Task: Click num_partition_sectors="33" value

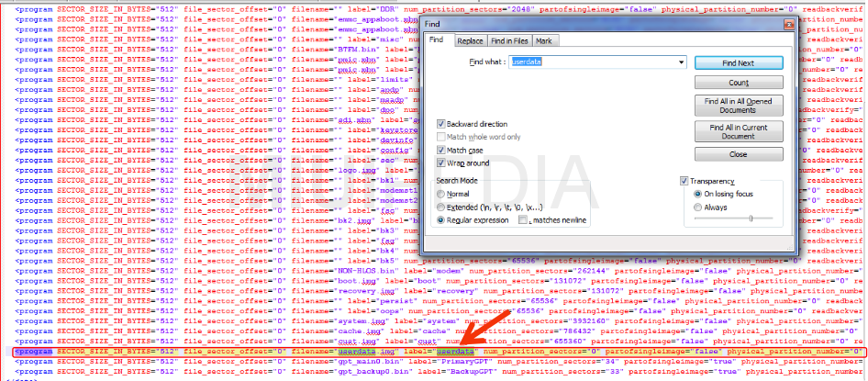Action: coord(563,372)
